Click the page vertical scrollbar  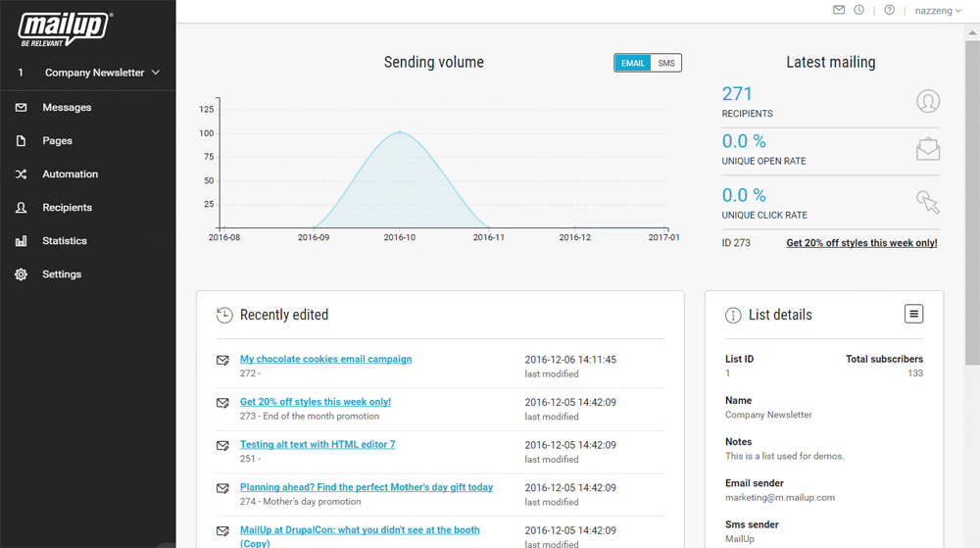(x=971, y=196)
